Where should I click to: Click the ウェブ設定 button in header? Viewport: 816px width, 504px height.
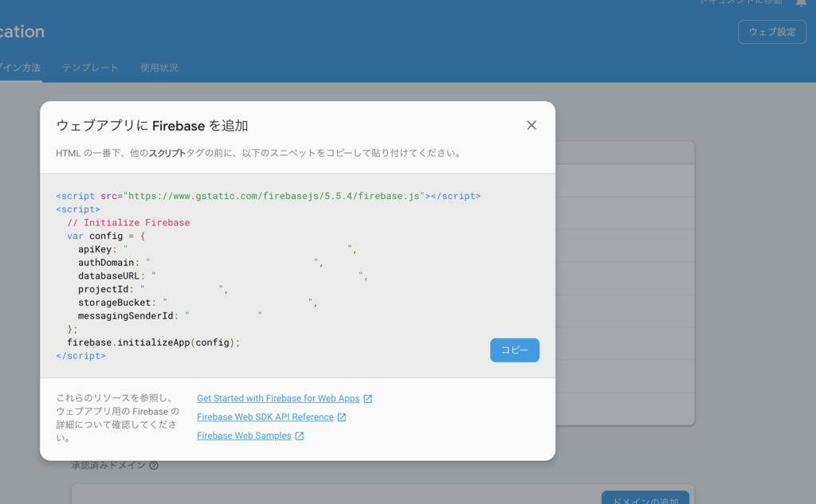[x=772, y=33]
